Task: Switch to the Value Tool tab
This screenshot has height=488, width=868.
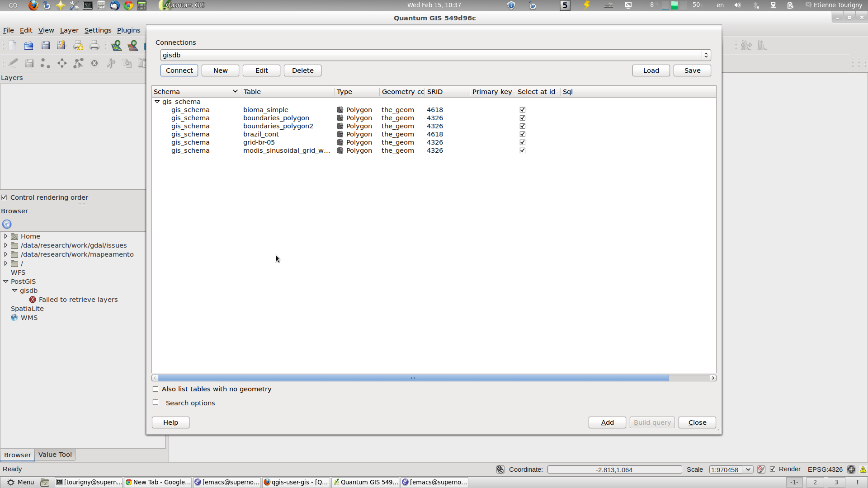Action: click(x=55, y=455)
